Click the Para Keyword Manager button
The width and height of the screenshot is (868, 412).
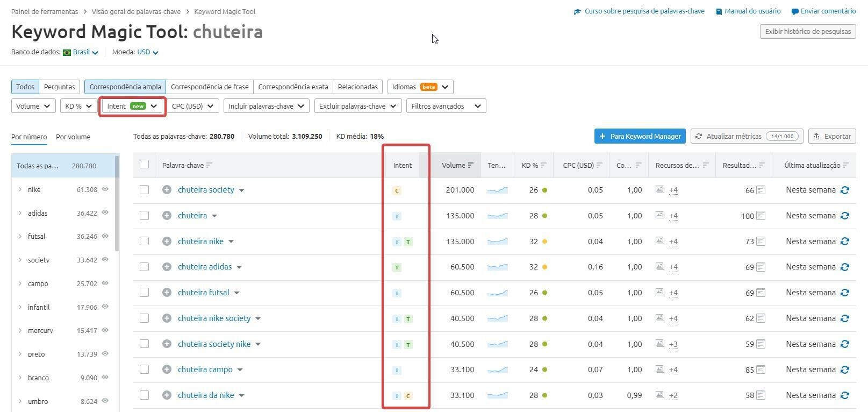coord(640,136)
